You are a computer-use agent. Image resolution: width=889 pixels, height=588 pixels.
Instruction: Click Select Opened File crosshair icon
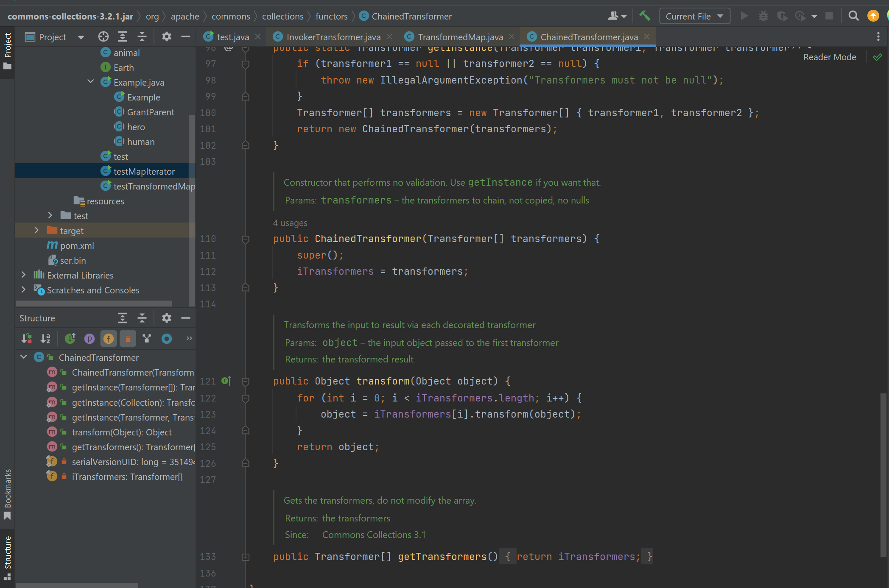pyautogui.click(x=103, y=37)
